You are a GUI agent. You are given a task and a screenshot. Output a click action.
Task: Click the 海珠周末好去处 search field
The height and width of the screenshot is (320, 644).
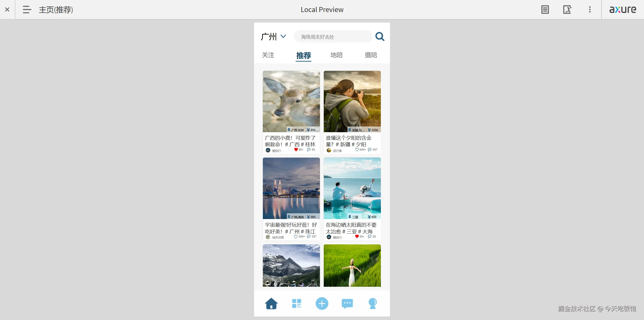(x=333, y=37)
